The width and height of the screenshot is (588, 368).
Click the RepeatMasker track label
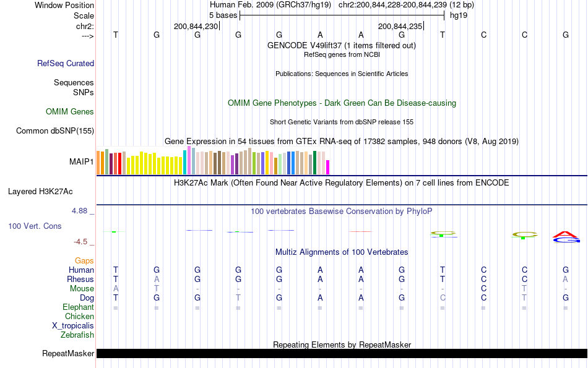point(68,353)
